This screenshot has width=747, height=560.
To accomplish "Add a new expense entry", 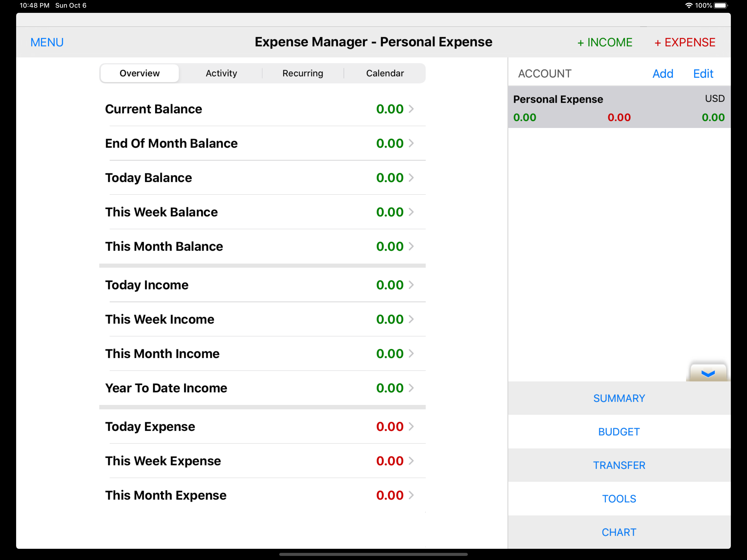I will point(685,42).
